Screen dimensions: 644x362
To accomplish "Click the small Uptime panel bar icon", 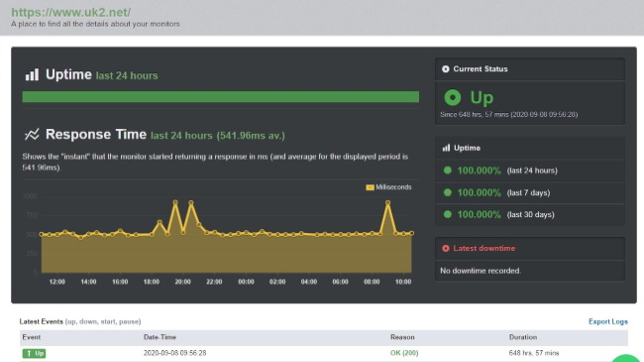I will [x=446, y=148].
